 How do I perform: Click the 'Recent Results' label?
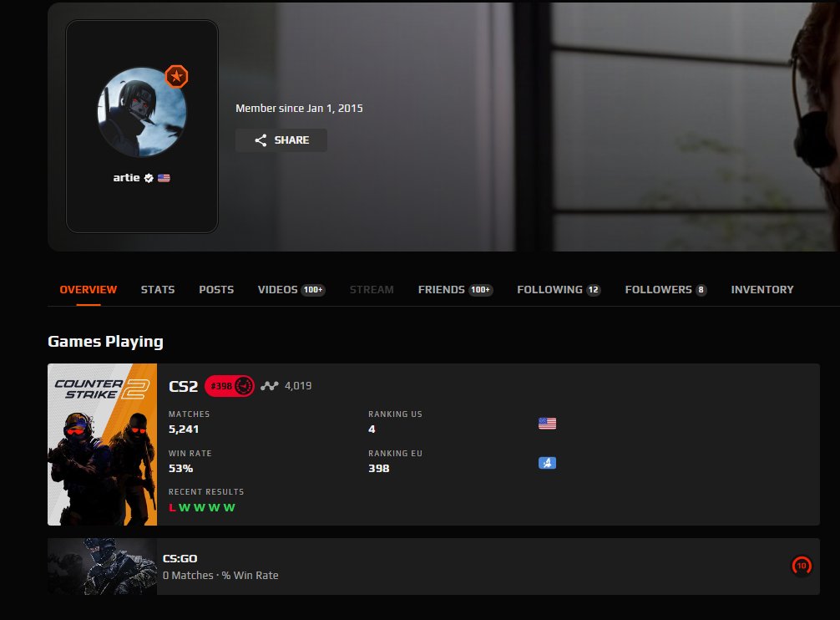pos(206,492)
